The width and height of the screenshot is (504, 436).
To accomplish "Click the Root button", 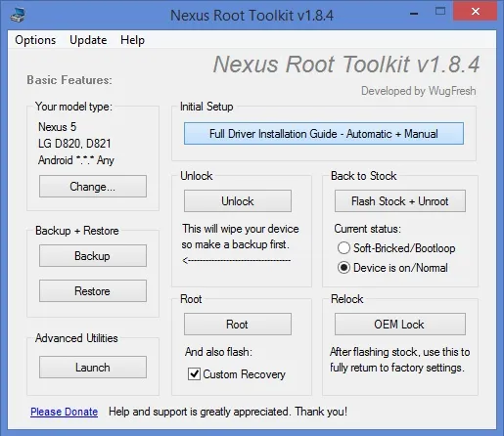I will (238, 325).
